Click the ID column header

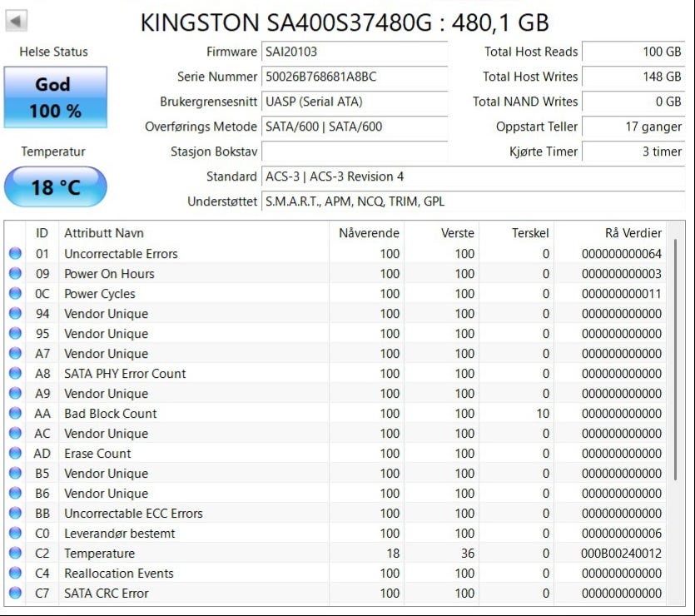click(x=42, y=233)
